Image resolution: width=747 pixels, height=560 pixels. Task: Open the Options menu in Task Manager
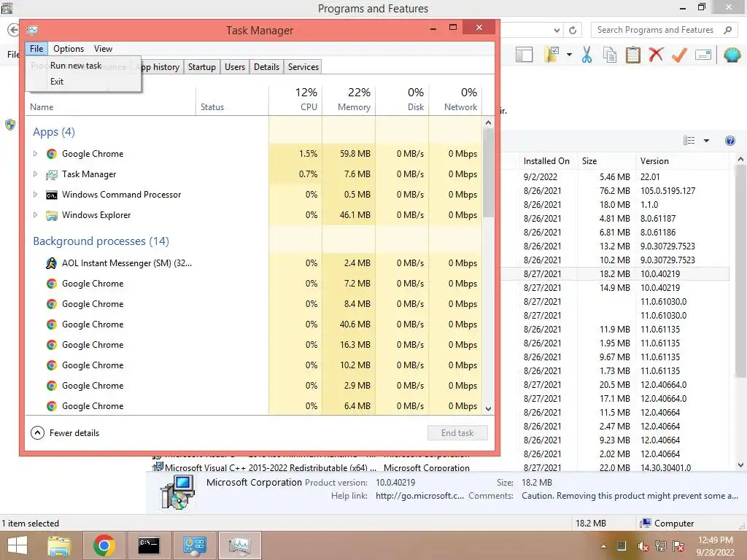point(68,49)
